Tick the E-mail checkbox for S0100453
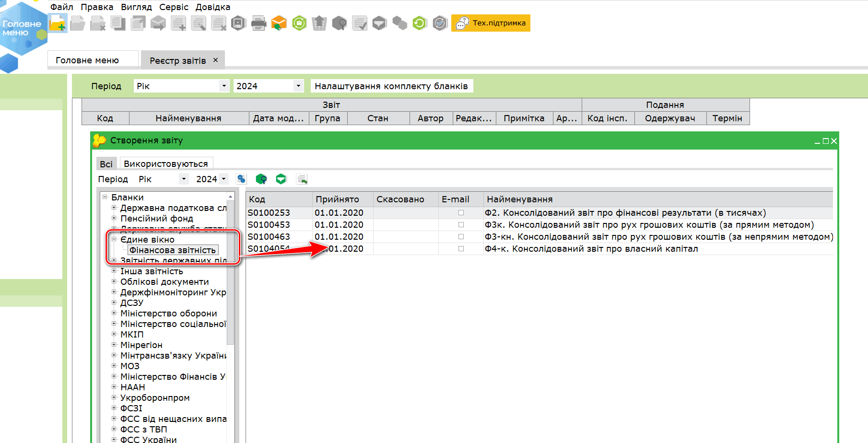868x443 pixels. point(461,224)
